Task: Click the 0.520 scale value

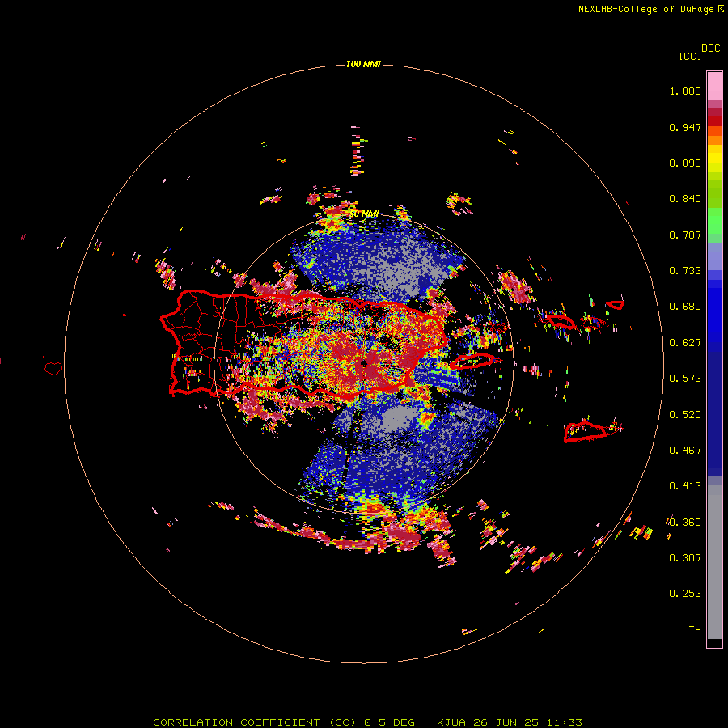Action: pyautogui.click(x=685, y=415)
